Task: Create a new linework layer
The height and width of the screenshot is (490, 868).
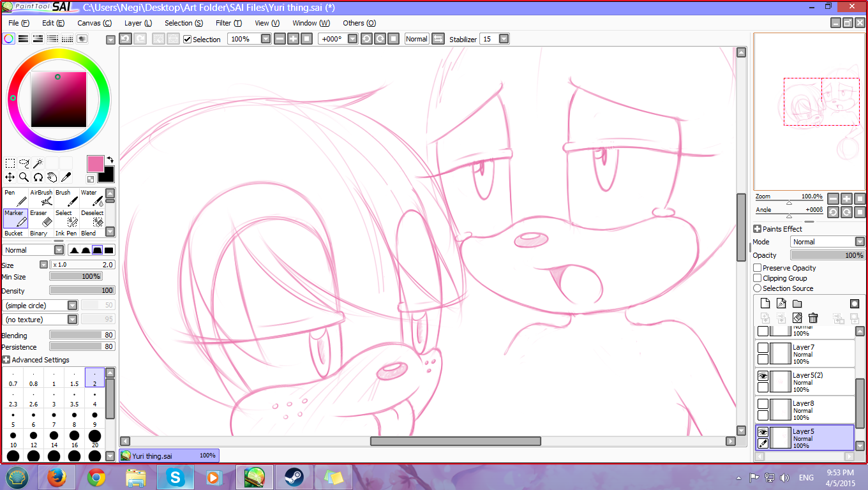Action: (x=781, y=304)
